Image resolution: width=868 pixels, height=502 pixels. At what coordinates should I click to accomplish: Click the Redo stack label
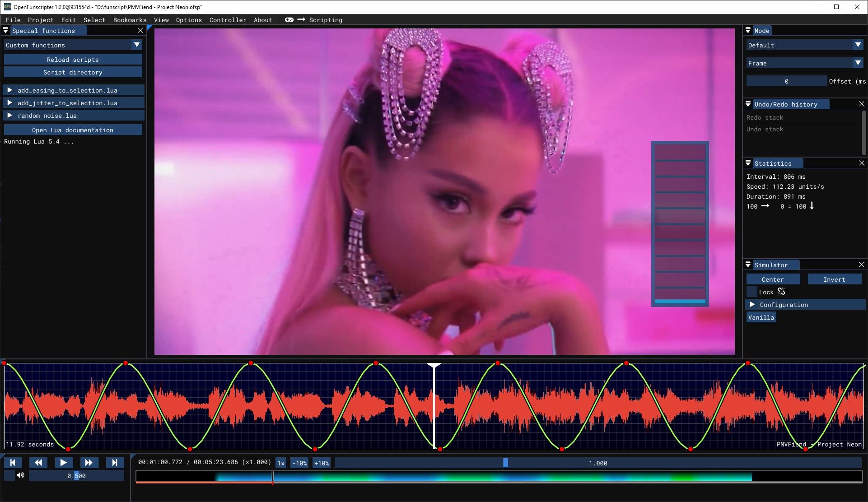coord(765,117)
